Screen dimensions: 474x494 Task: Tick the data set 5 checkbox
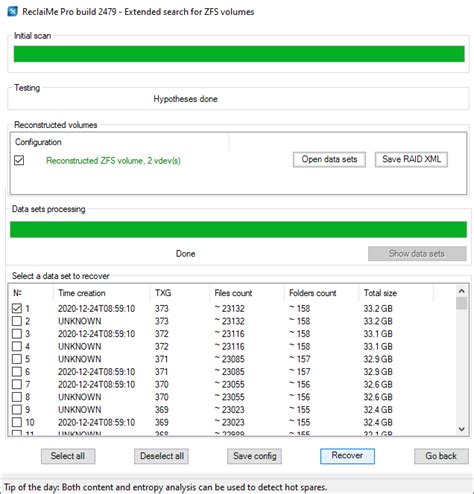(17, 359)
